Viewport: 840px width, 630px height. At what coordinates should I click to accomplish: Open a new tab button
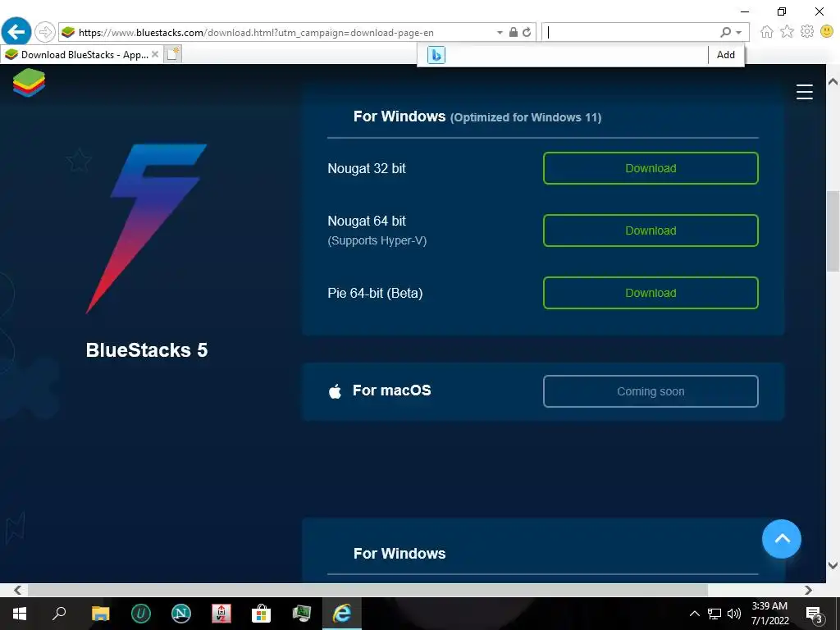pyautogui.click(x=172, y=54)
